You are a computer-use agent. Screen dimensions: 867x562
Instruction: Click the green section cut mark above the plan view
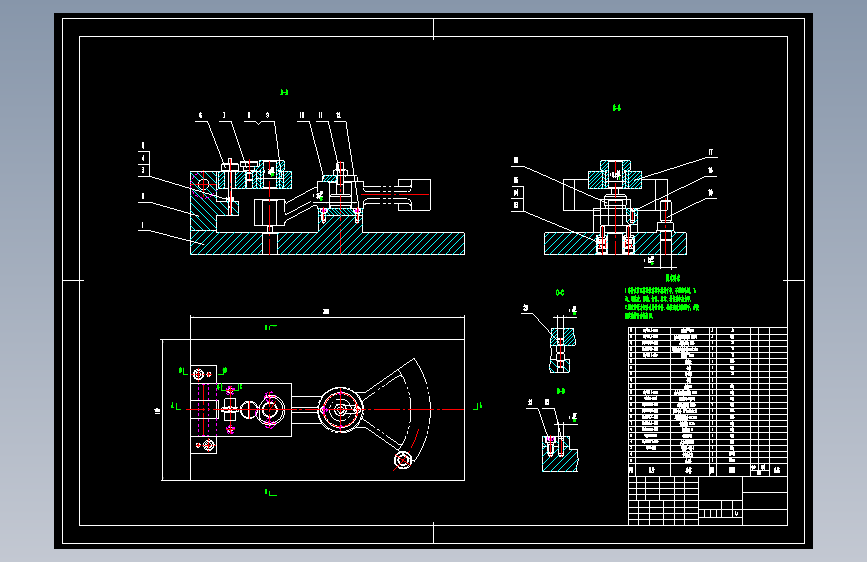(270, 327)
